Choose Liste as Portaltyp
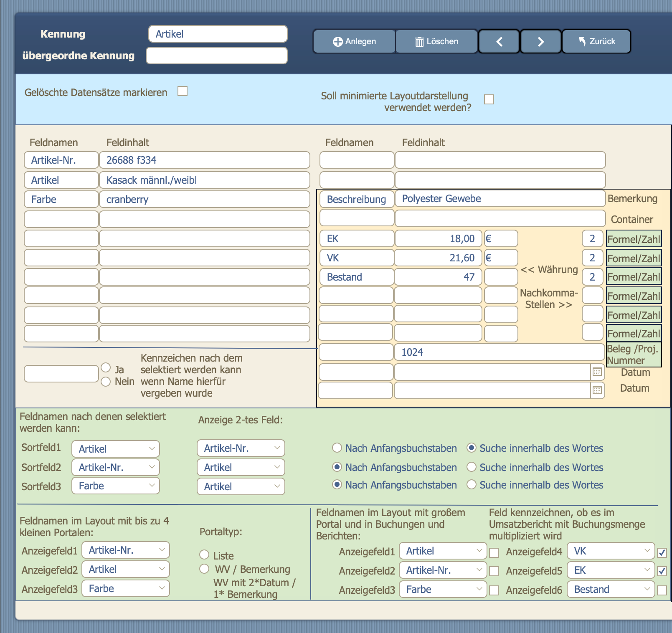The image size is (672, 633). (204, 555)
